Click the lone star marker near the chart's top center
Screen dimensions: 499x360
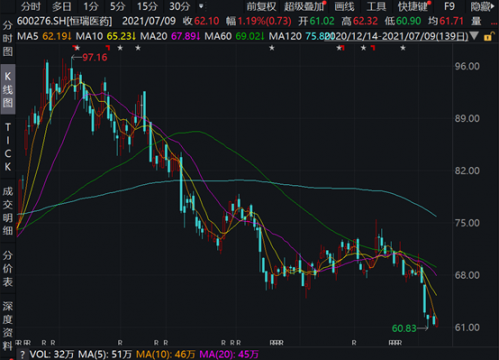272,48
